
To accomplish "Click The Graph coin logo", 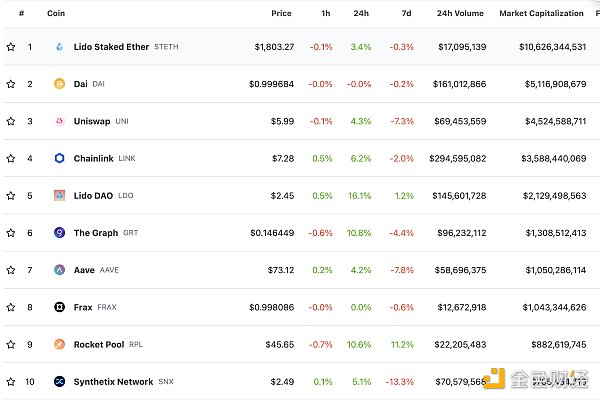I will click(x=59, y=233).
